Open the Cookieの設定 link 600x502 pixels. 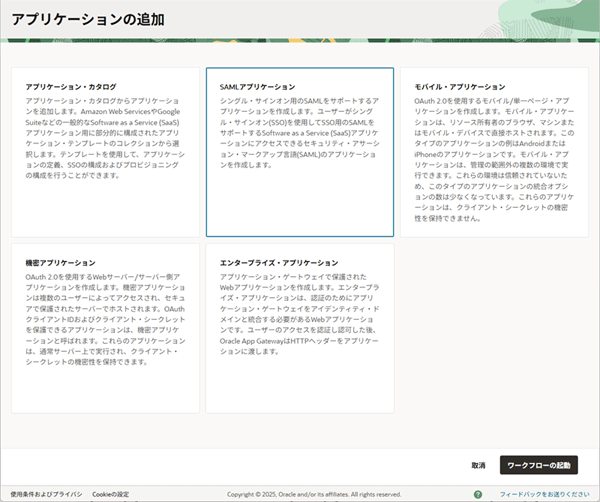tap(110, 494)
